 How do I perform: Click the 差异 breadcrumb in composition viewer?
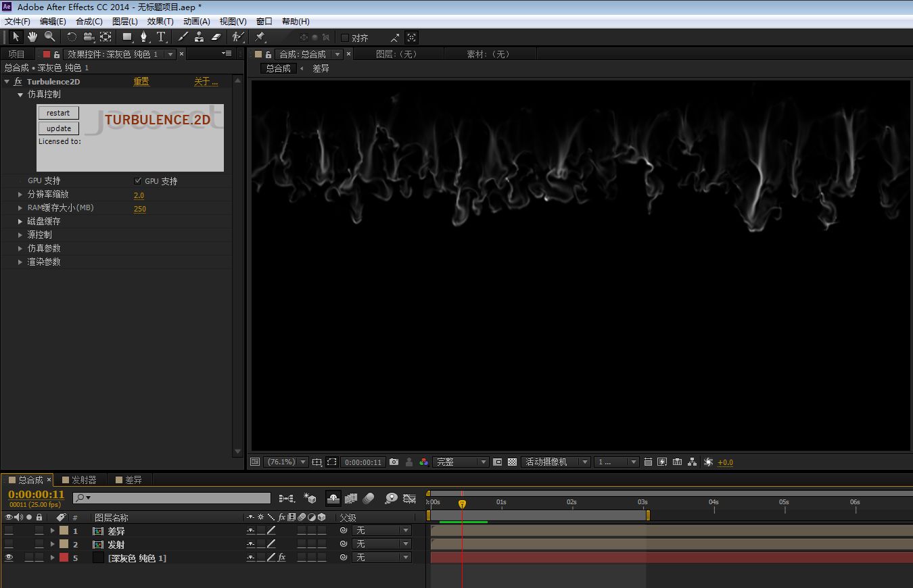coord(321,69)
